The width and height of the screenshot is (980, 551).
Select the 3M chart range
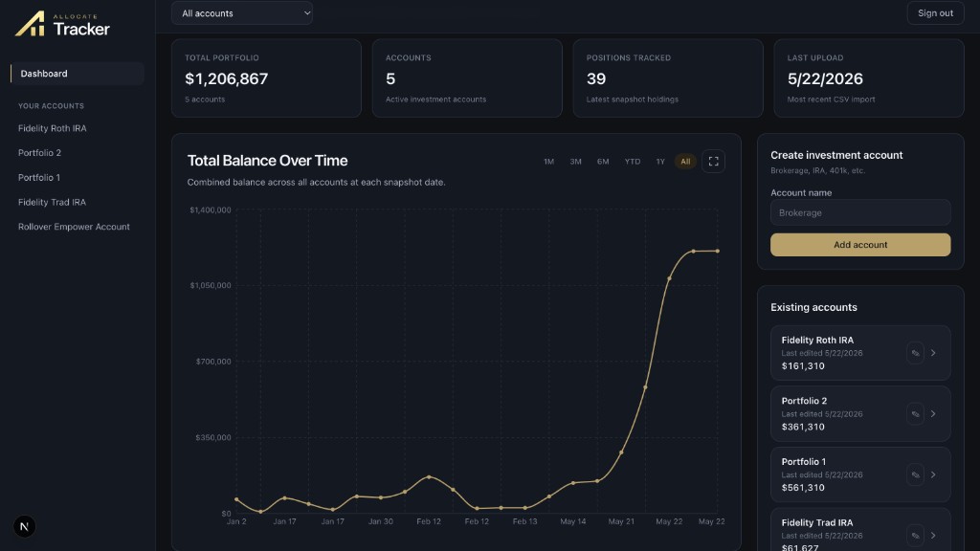pos(575,161)
